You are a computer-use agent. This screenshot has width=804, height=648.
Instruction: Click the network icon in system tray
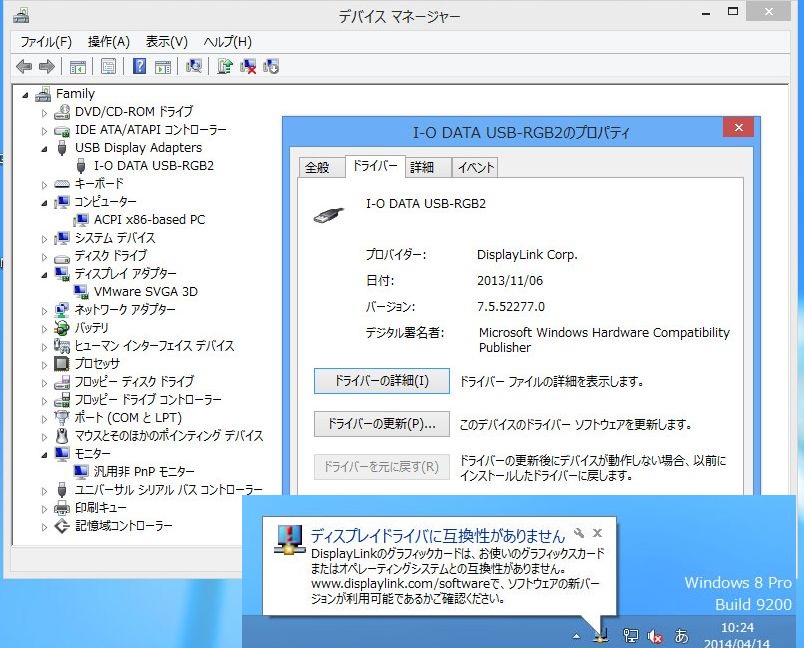(631, 635)
